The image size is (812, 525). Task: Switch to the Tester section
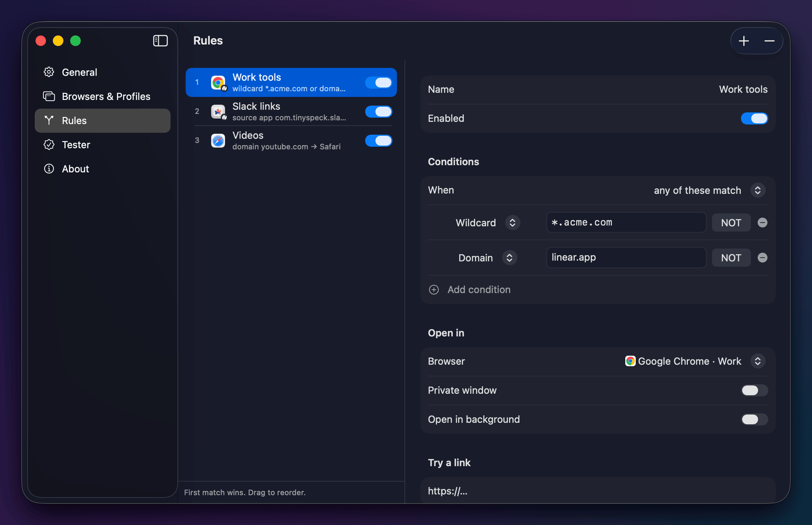tap(102, 144)
